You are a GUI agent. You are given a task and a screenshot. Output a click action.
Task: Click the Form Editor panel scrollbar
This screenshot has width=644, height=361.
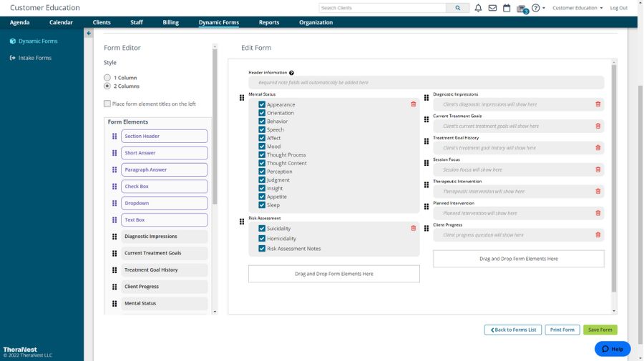click(x=215, y=127)
